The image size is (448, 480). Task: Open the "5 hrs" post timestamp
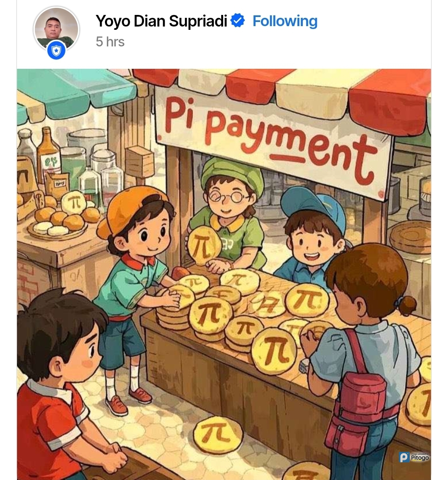(110, 41)
